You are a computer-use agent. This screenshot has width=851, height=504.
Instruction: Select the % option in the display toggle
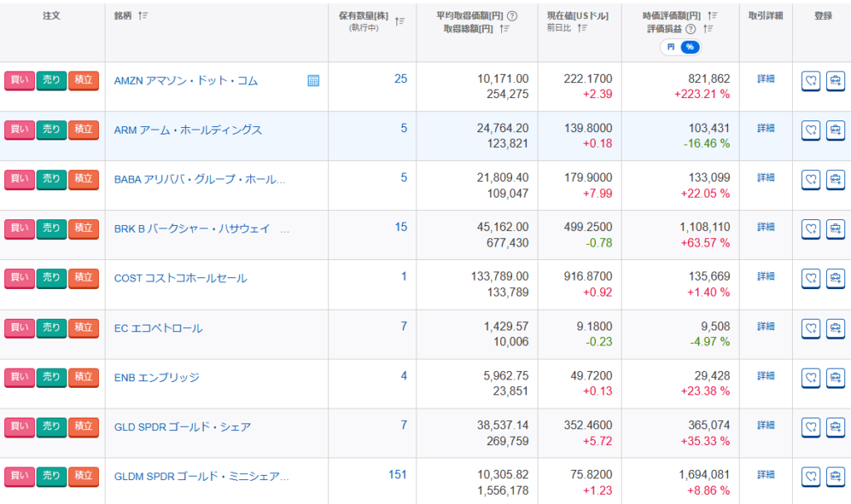click(x=689, y=47)
